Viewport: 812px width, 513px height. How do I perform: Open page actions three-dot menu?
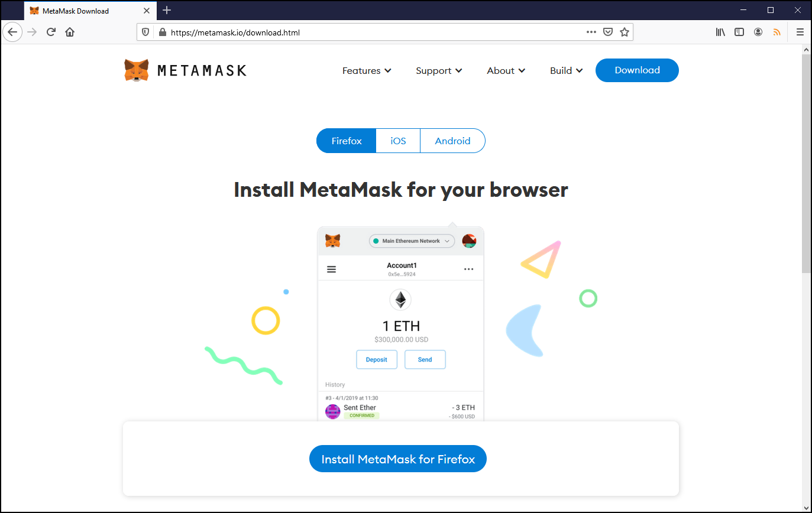(591, 33)
